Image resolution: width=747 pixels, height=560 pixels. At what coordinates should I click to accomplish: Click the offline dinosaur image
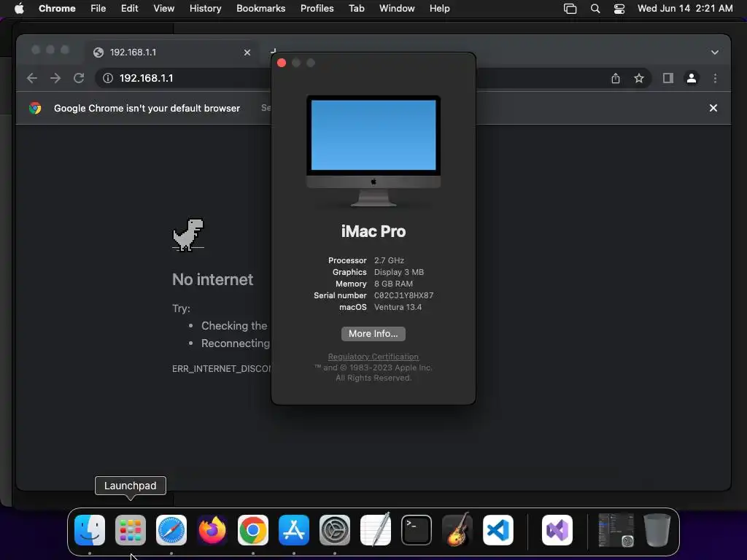click(188, 235)
